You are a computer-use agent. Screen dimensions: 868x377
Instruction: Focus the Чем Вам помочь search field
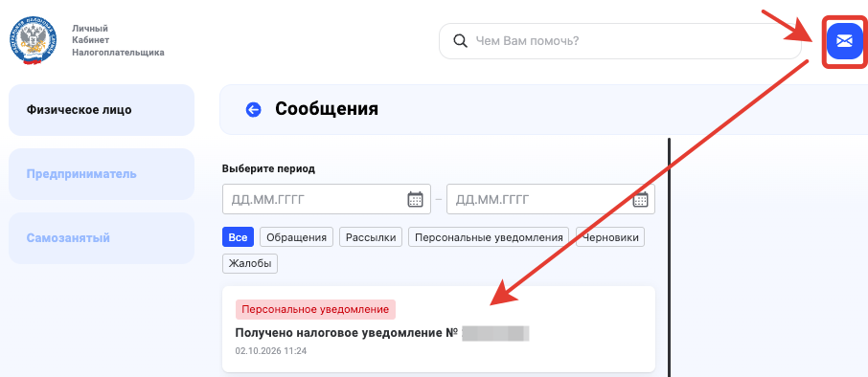point(620,41)
